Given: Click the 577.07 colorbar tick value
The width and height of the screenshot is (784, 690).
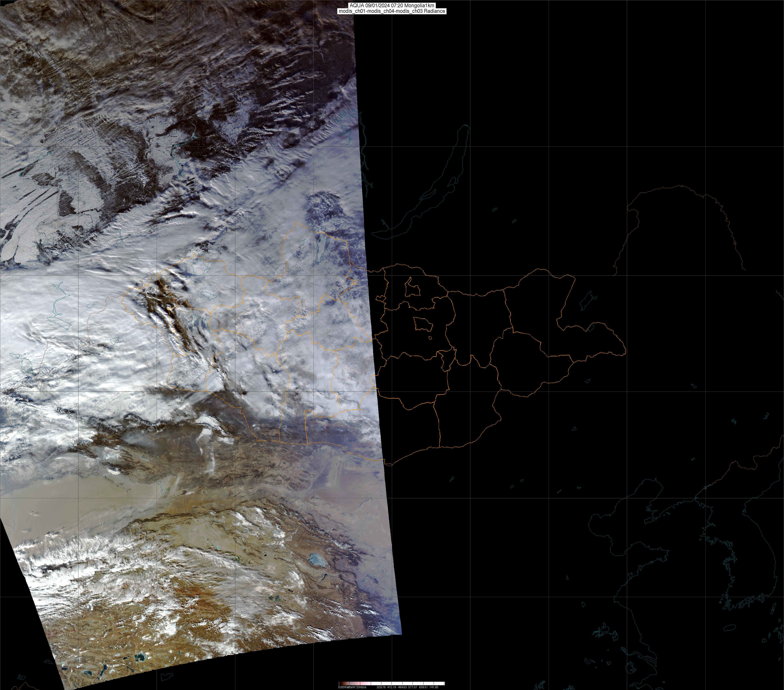Looking at the screenshot, I should [413, 687].
